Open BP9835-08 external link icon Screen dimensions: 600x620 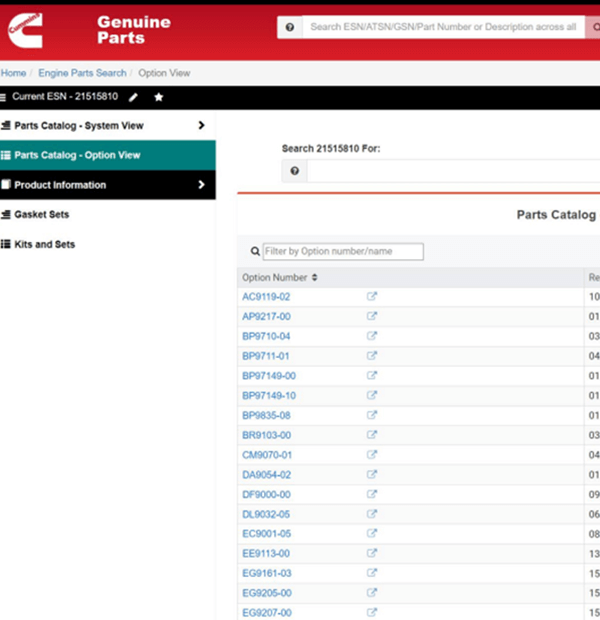(372, 415)
